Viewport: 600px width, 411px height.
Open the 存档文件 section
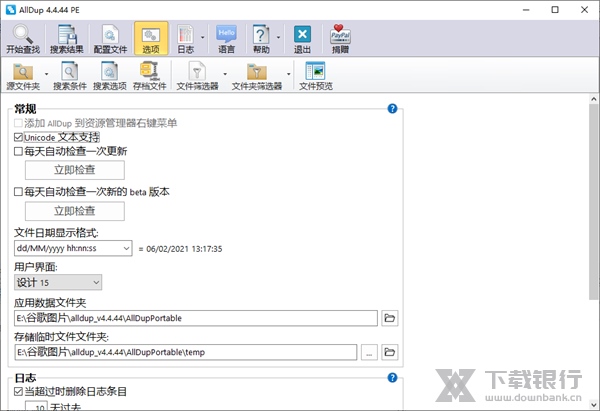click(x=150, y=76)
